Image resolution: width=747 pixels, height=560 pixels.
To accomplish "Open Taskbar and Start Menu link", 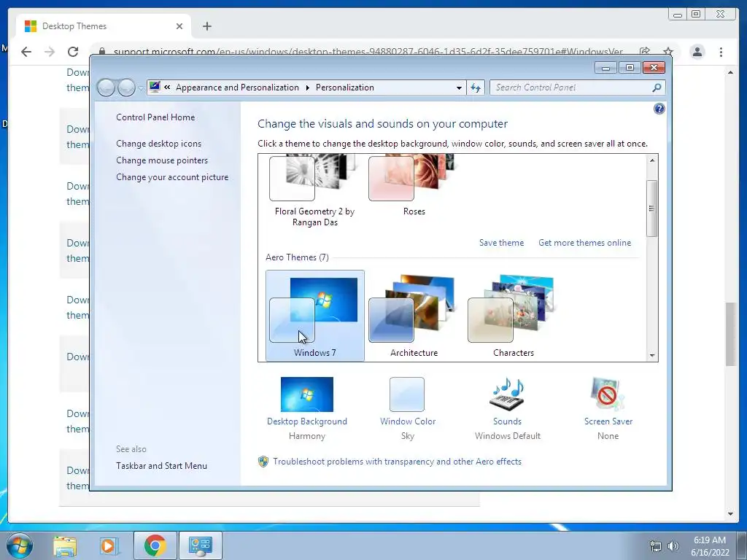I will coord(161,466).
